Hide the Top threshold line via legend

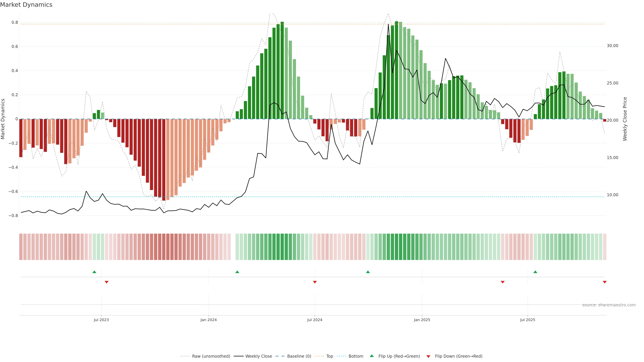(330, 356)
